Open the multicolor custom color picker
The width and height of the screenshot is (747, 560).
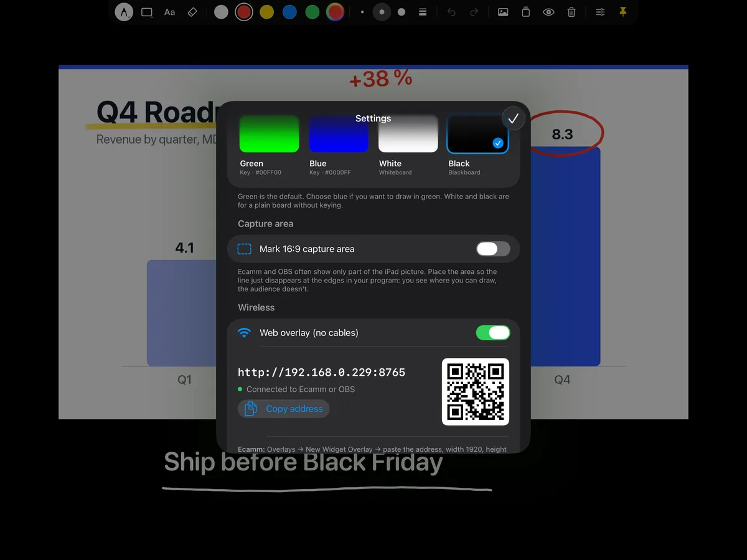pyautogui.click(x=335, y=12)
